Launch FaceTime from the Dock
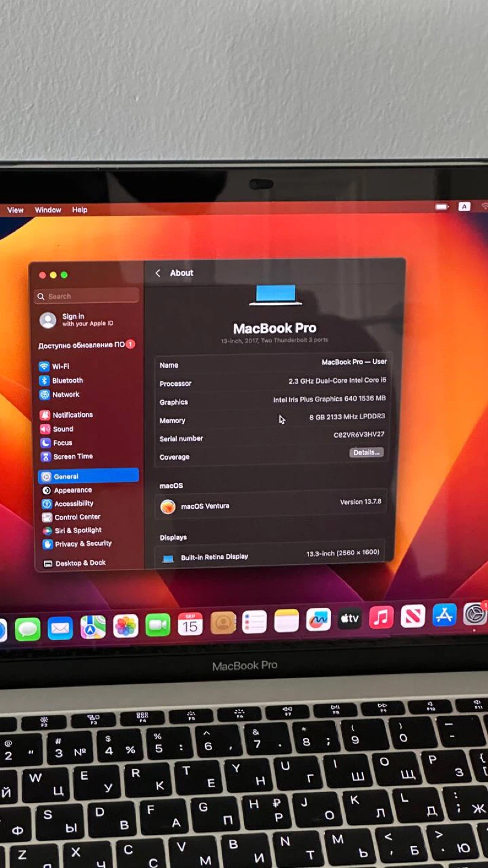This screenshot has width=488, height=868. (x=158, y=625)
